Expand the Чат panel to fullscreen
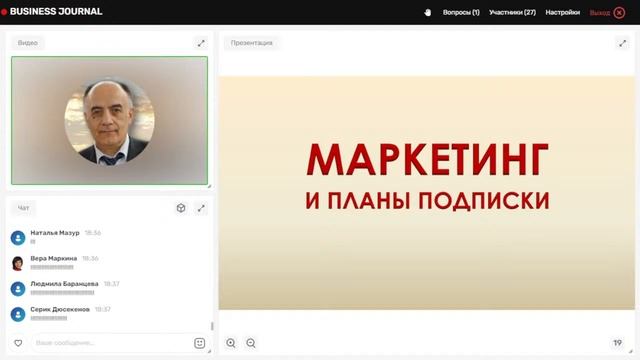 (201, 209)
